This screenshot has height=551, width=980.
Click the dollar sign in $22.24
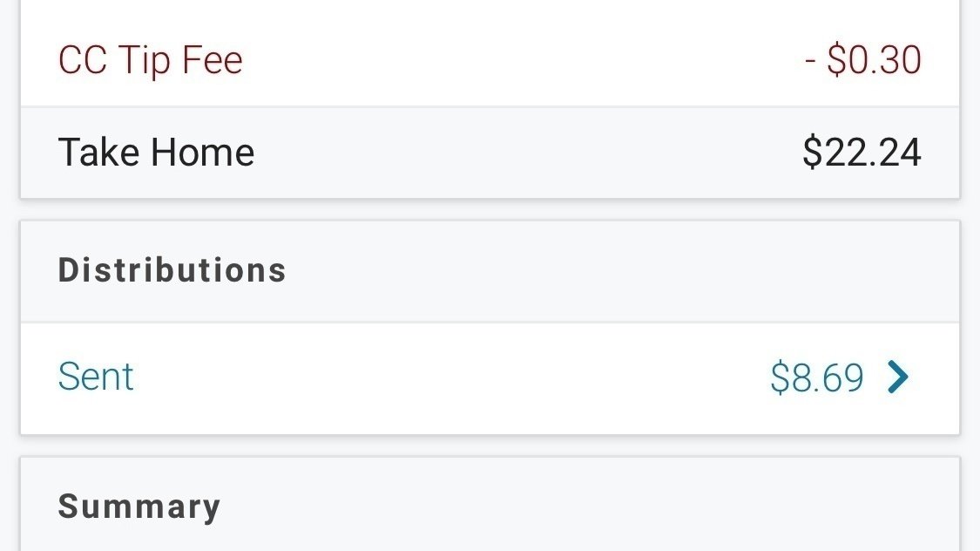tap(812, 153)
